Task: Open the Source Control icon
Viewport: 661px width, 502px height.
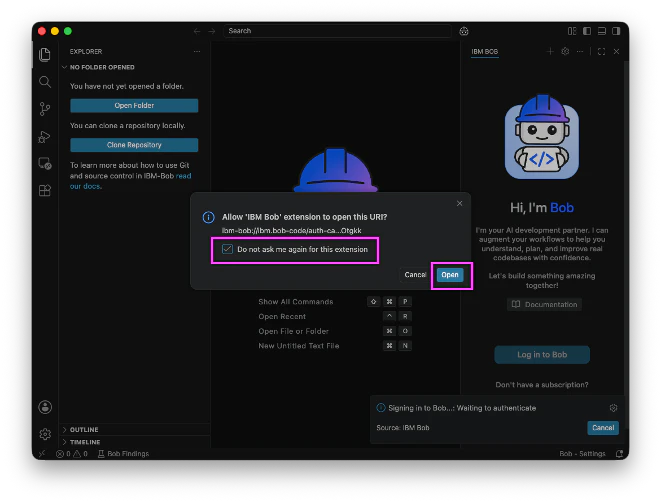Action: 45,109
